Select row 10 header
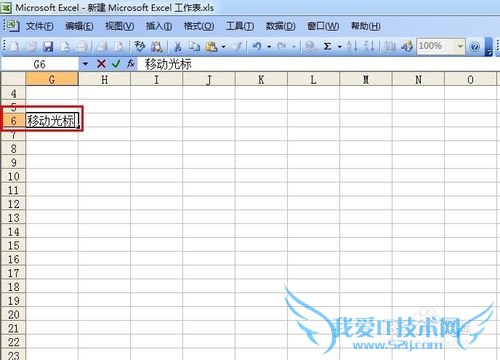The width and height of the screenshot is (500, 360). coord(13,176)
